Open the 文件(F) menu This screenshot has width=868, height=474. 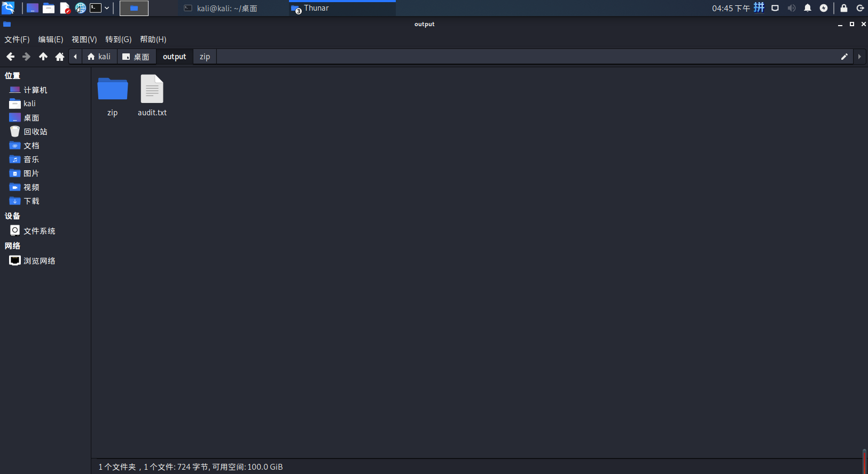(17, 39)
